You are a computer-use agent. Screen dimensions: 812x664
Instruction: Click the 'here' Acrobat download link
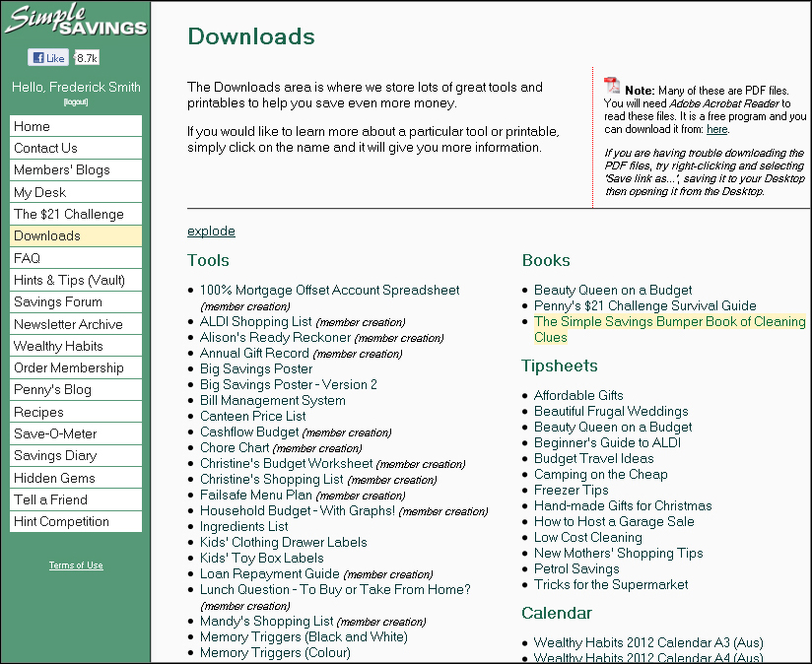(716, 129)
